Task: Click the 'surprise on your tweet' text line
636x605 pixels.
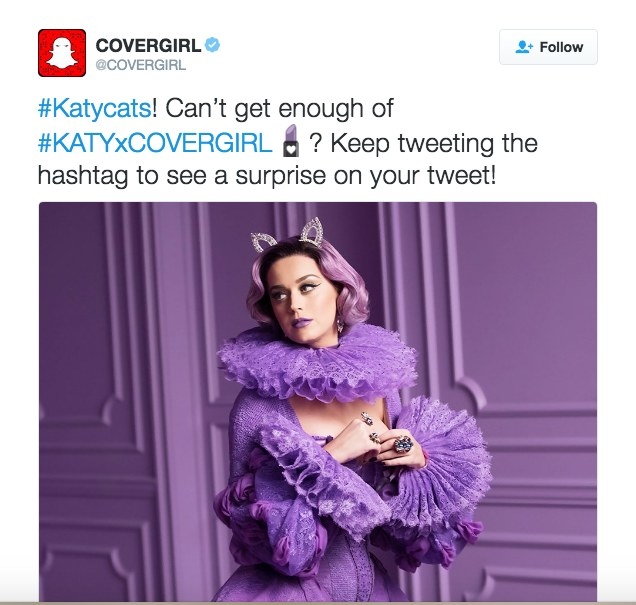Action: (x=365, y=176)
